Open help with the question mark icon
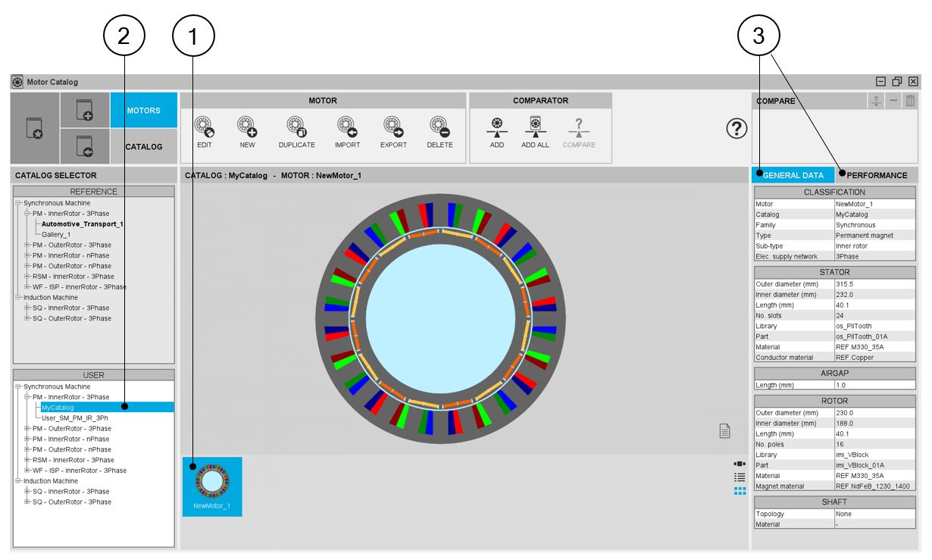This screenshot has height=560, width=932. 737,129
